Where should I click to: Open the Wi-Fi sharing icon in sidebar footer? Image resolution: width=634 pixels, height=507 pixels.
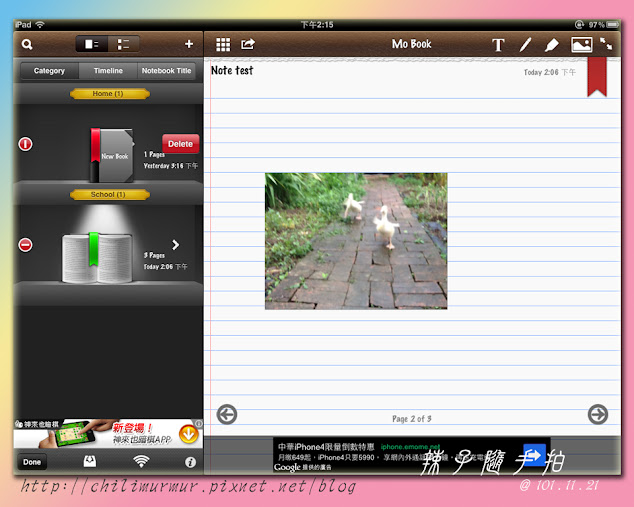pyautogui.click(x=141, y=461)
